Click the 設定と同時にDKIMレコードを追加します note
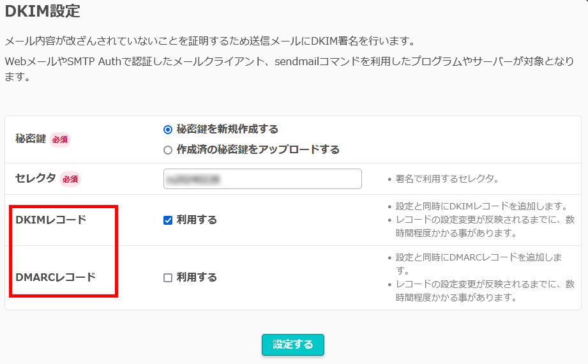The height and width of the screenshot is (364, 588). 481,206
